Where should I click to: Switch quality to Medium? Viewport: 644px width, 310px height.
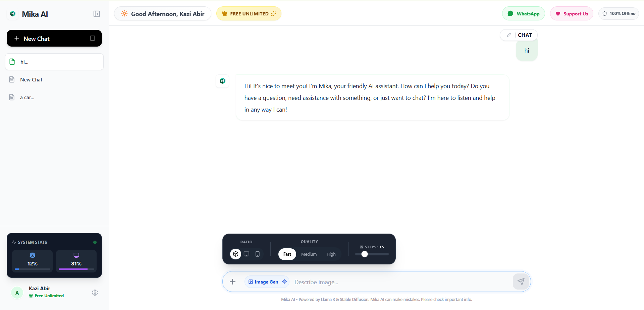[309, 254]
